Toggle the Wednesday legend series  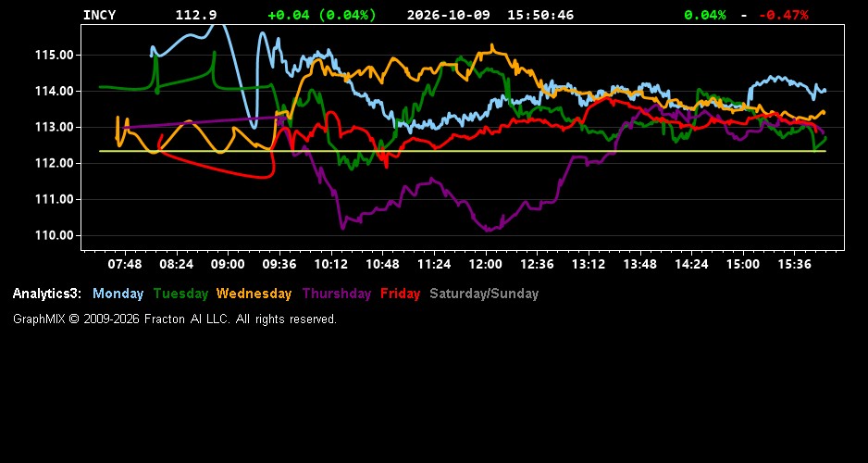tap(254, 294)
